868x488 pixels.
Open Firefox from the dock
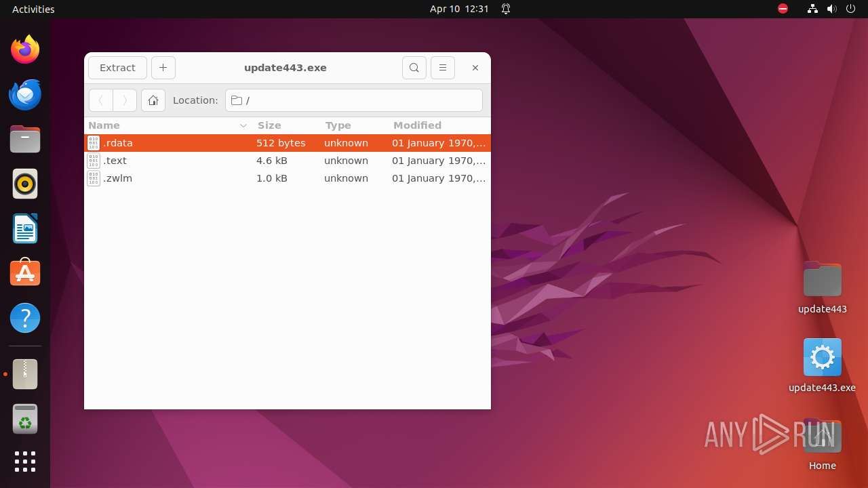[x=25, y=49]
